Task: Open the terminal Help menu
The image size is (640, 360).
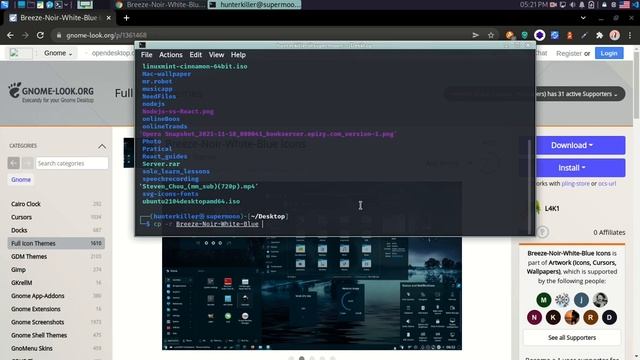Action: pos(238,55)
